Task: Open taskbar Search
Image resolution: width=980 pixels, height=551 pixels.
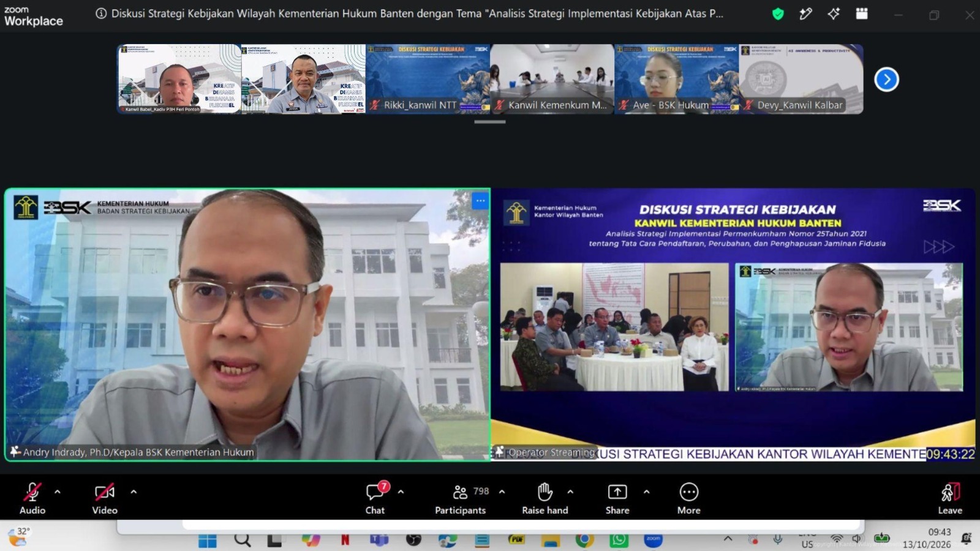Action: pyautogui.click(x=243, y=540)
